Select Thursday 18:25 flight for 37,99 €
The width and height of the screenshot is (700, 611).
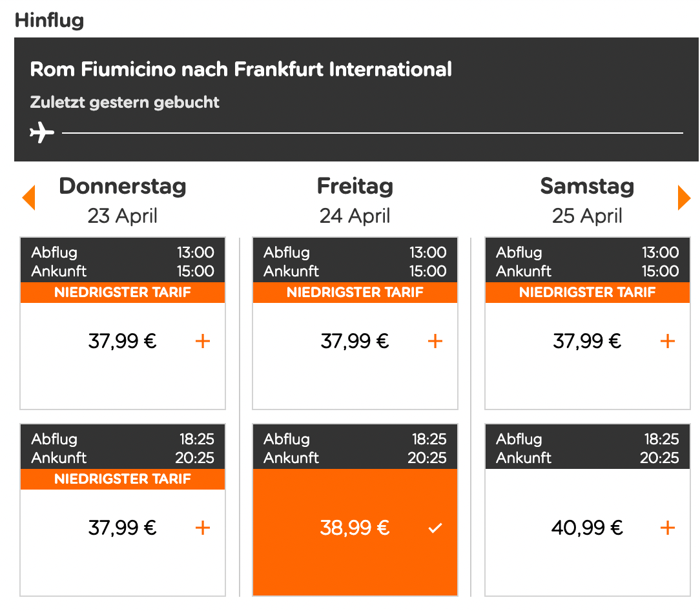click(x=123, y=528)
